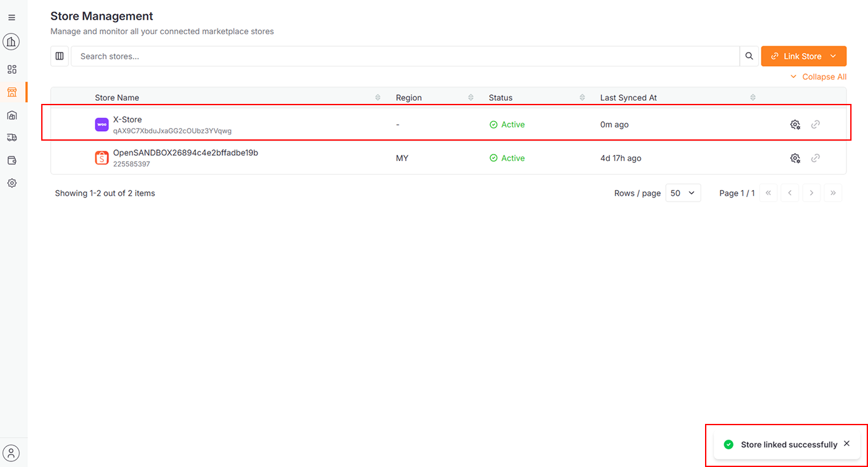This screenshot has width=868, height=467.
Task: Open the warehouse icon in sidebar
Action: click(x=11, y=115)
